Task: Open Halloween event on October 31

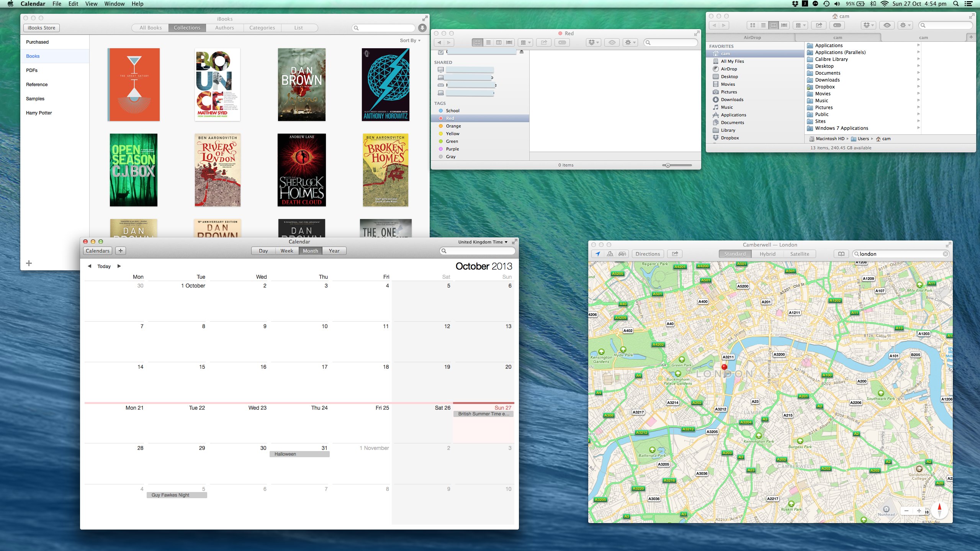Action: click(299, 454)
